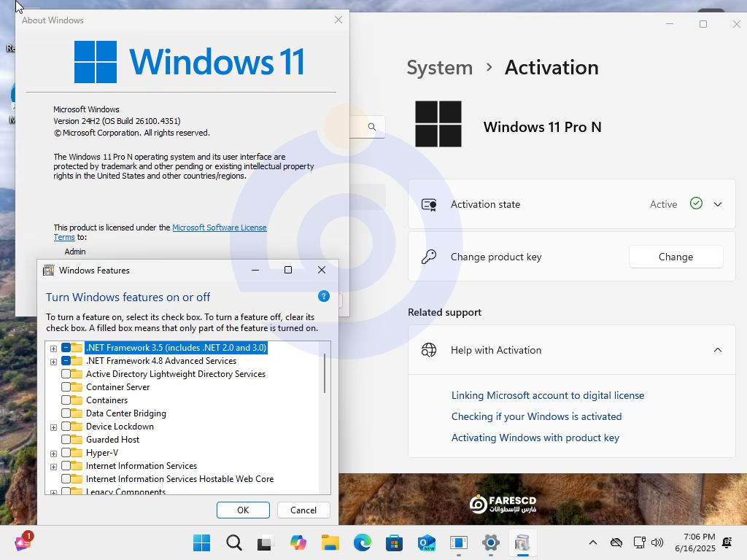Open Checking if your Windows is activated
The width and height of the screenshot is (747, 560).
pos(536,416)
